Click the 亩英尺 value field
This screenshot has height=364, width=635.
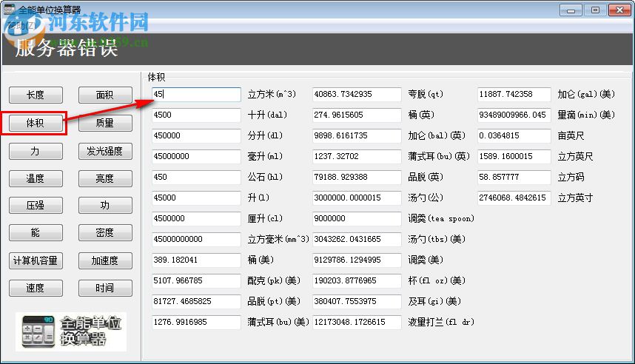click(x=514, y=135)
